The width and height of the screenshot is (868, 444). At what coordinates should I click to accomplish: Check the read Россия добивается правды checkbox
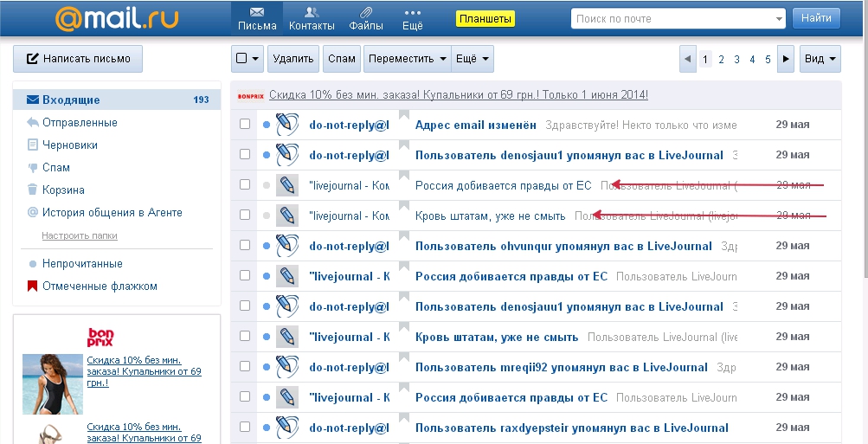[245, 185]
